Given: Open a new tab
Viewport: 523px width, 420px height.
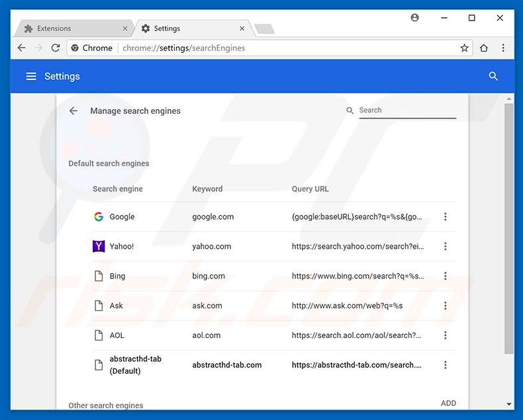Looking at the screenshot, I should pyautogui.click(x=265, y=29).
